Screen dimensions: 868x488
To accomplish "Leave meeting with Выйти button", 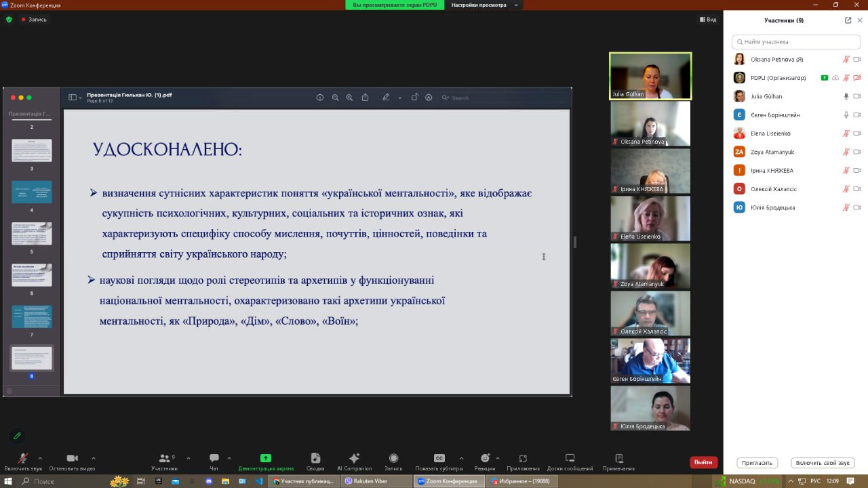I will (x=703, y=462).
